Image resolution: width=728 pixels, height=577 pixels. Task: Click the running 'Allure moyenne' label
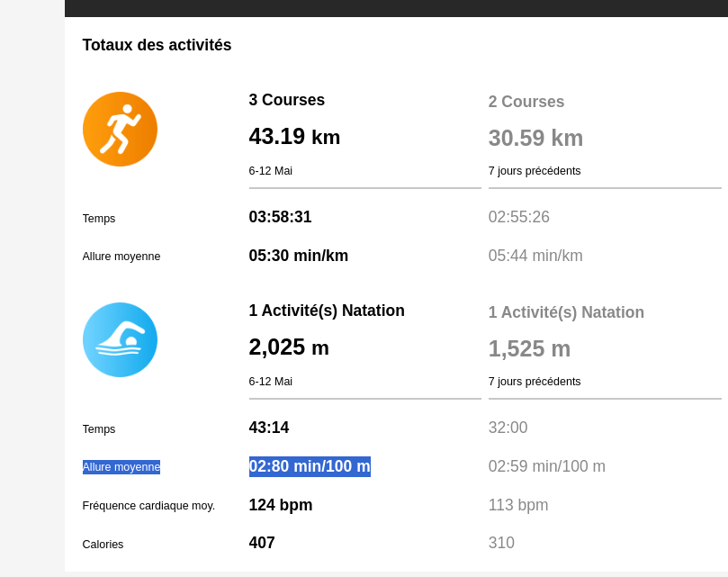121,257
